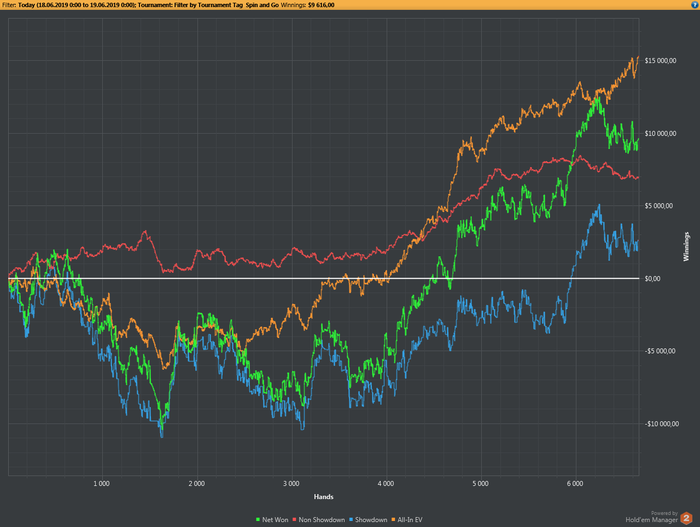Click the $0,00 axis label

pos(652,279)
